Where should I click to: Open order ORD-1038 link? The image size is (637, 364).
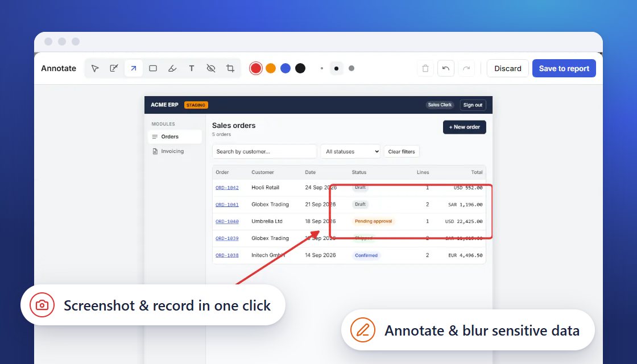click(x=227, y=255)
